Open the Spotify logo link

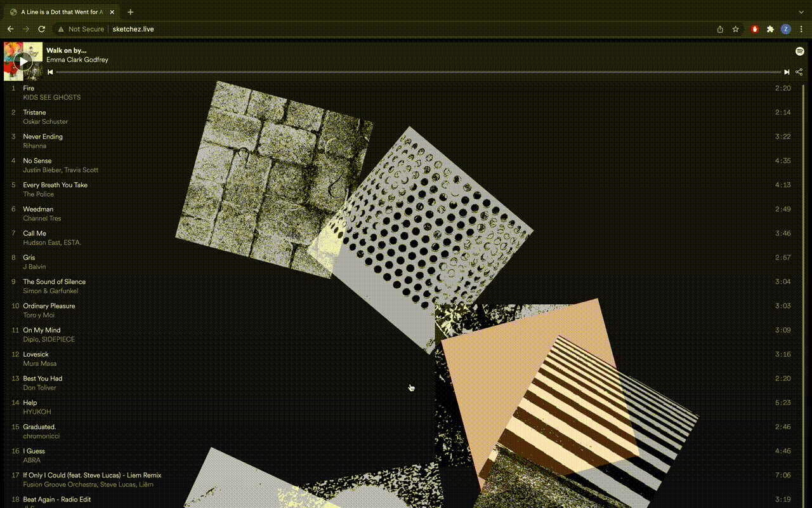pyautogui.click(x=800, y=51)
